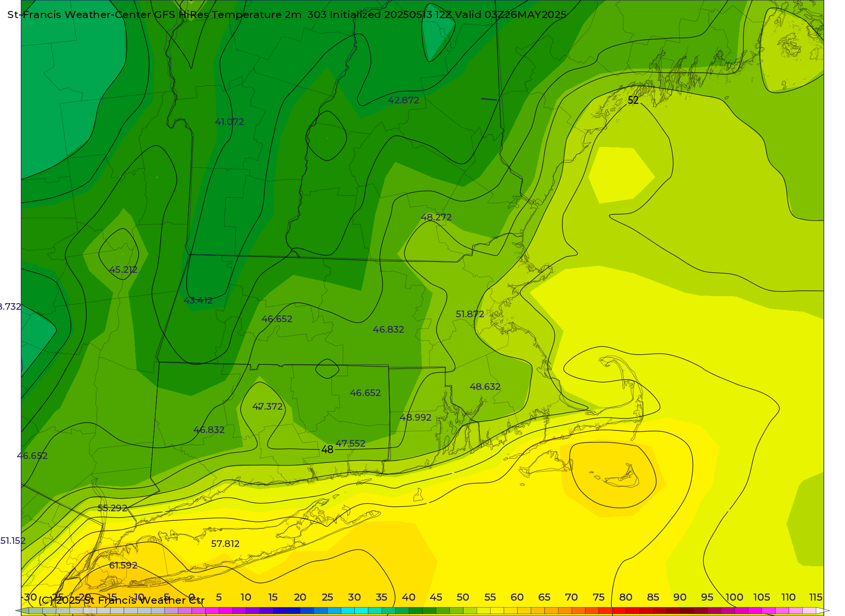Click the 52 contour line label
Image resolution: width=845 pixels, height=616 pixels.
point(633,100)
